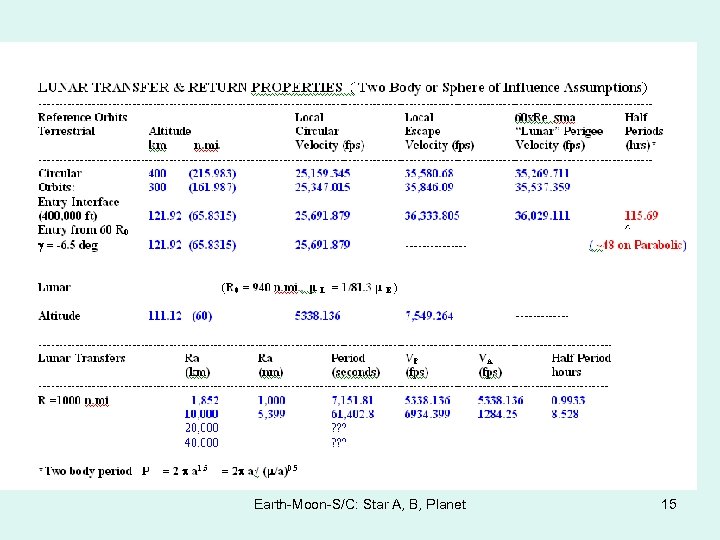Click the slide number '15'
720x540 pixels.
669,504
